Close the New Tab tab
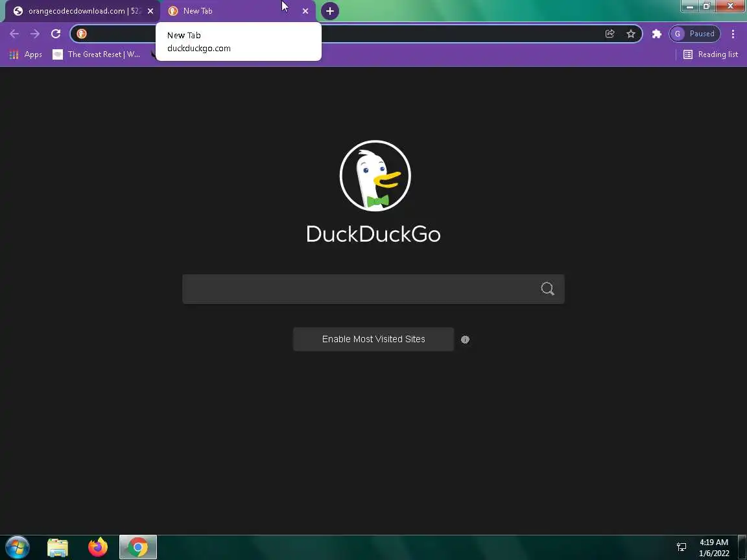The width and height of the screenshot is (747, 560). (305, 11)
